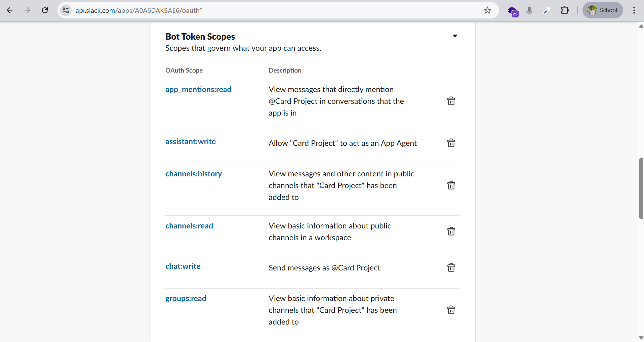644x342 pixels.
Task: Click the channels:history scope link
Action: pyautogui.click(x=193, y=174)
